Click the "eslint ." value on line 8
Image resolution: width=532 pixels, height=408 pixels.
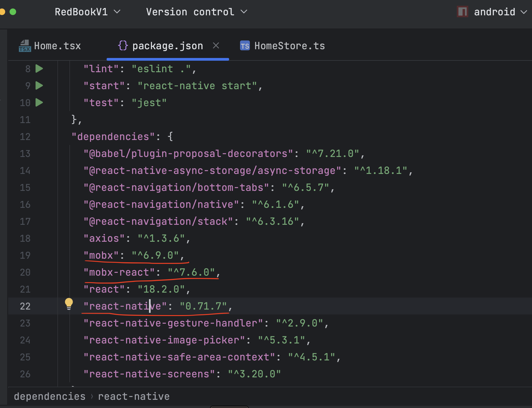tap(161, 69)
